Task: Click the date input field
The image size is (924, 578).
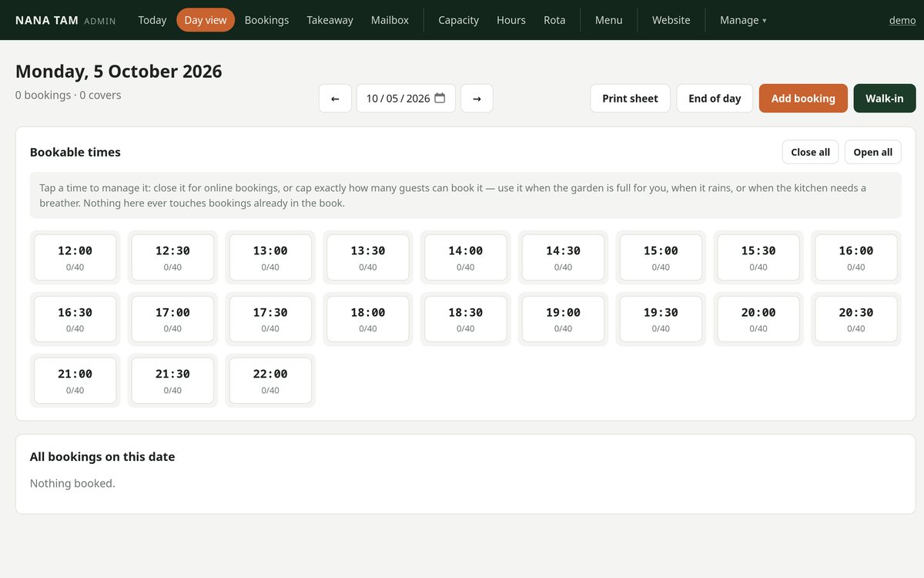Action: pyautogui.click(x=406, y=99)
